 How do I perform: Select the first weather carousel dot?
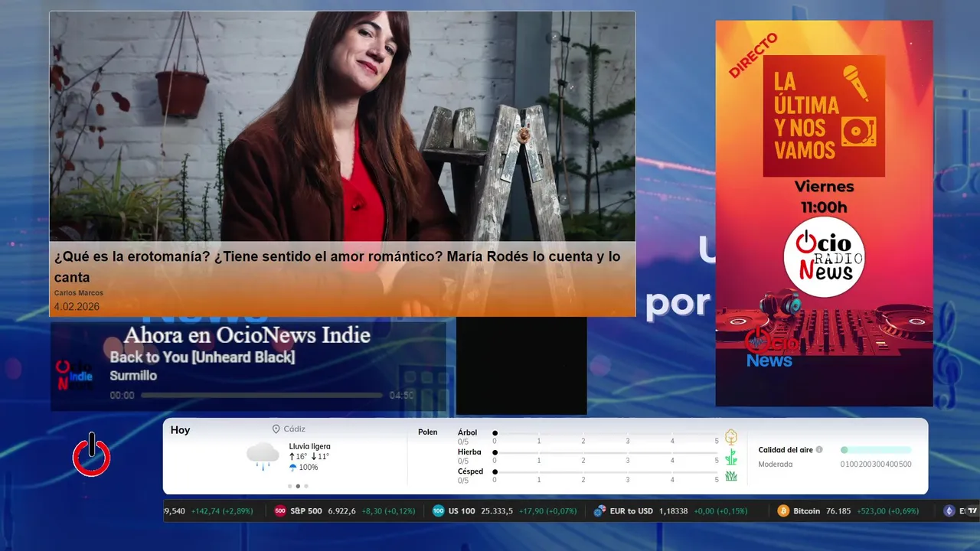click(x=289, y=486)
